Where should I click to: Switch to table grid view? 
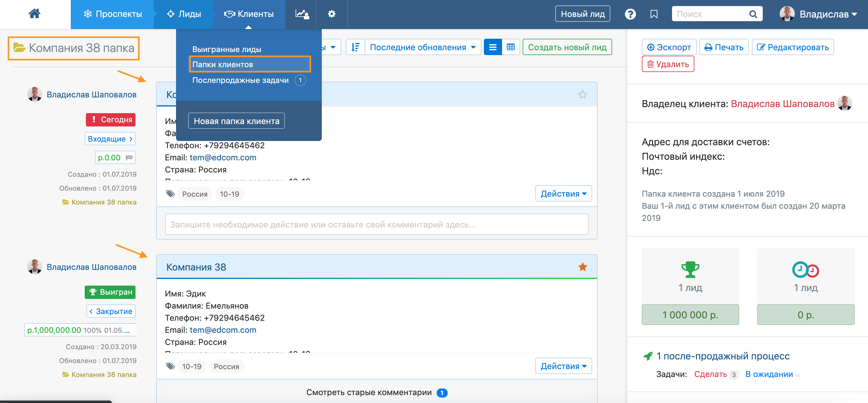[511, 47]
